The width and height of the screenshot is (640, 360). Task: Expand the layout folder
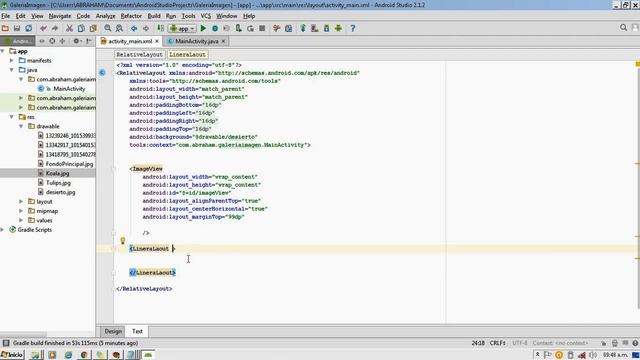coord(21,201)
